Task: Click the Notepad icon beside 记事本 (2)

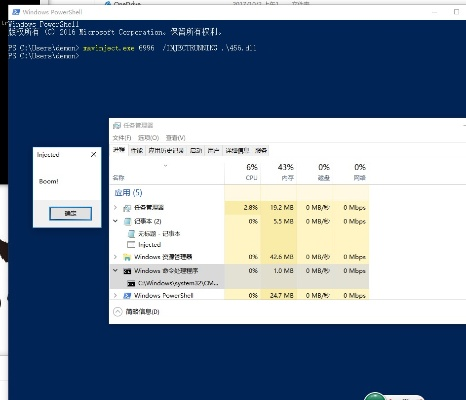Action: point(127,221)
